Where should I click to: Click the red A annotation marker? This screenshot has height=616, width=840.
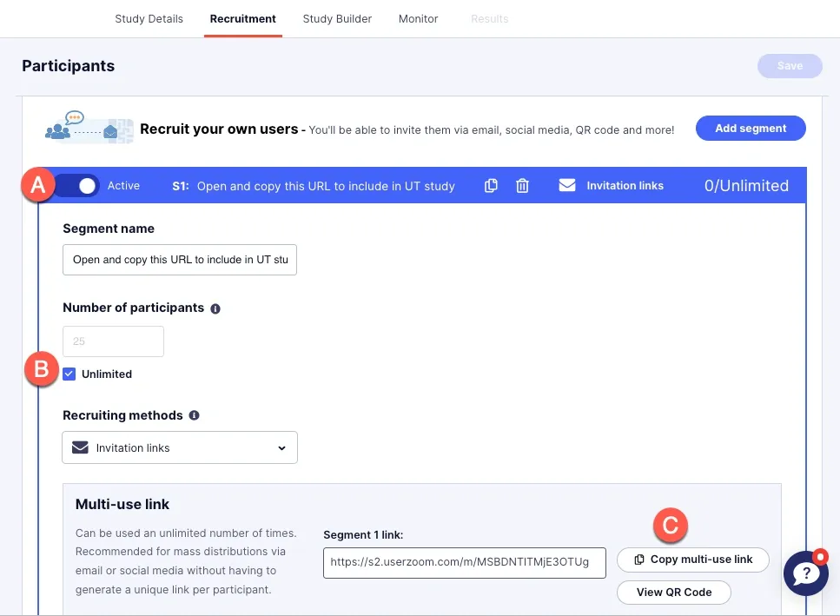click(38, 186)
